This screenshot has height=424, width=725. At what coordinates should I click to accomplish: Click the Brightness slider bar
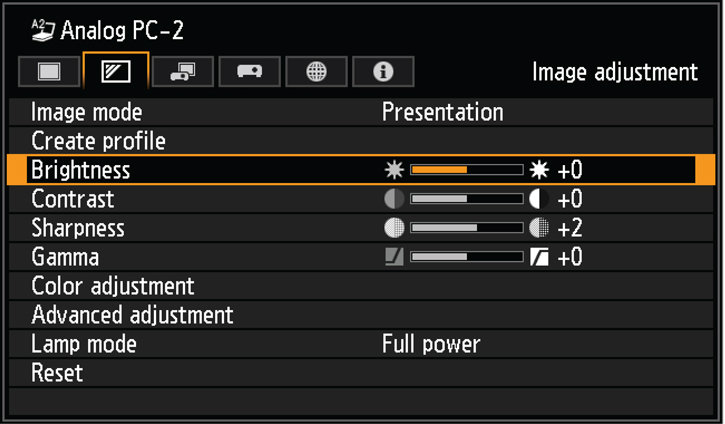click(x=467, y=170)
